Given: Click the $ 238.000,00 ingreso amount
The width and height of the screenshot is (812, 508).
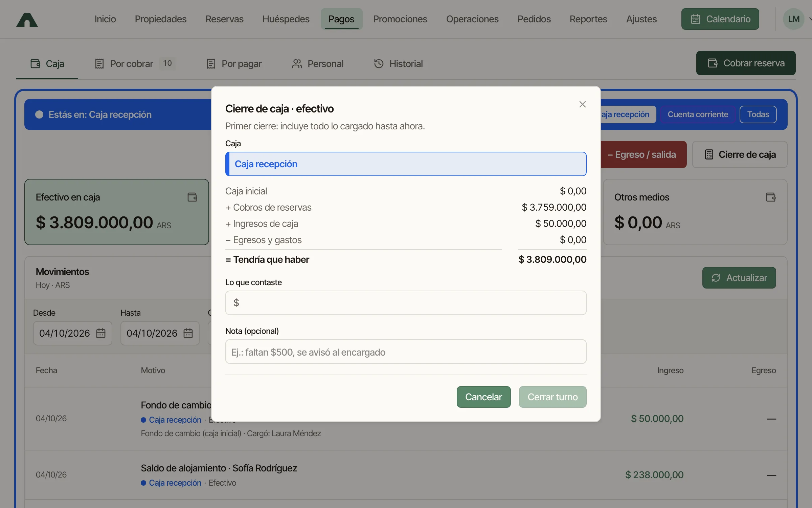Looking at the screenshot, I should pyautogui.click(x=654, y=475).
